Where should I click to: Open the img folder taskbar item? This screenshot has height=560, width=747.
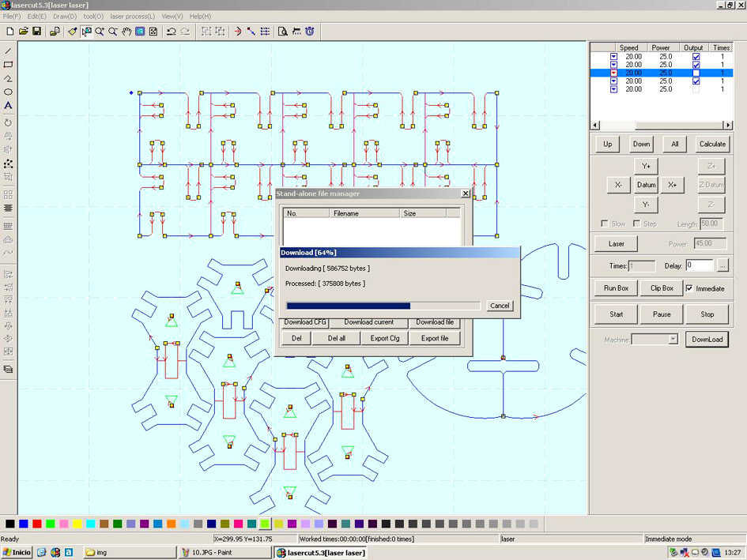tap(130, 552)
